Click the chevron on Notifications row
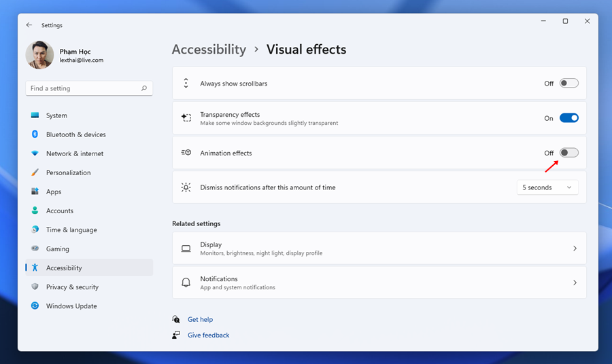This screenshot has width=612, height=364. (x=575, y=283)
